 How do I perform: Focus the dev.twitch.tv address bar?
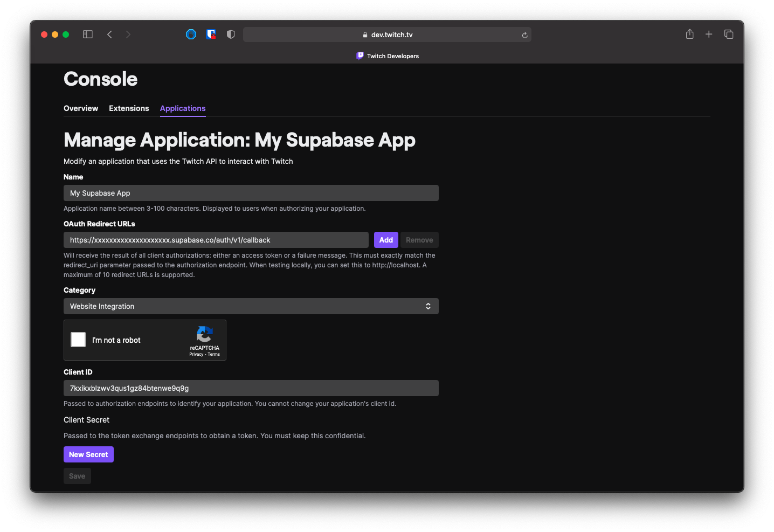pyautogui.click(x=387, y=34)
